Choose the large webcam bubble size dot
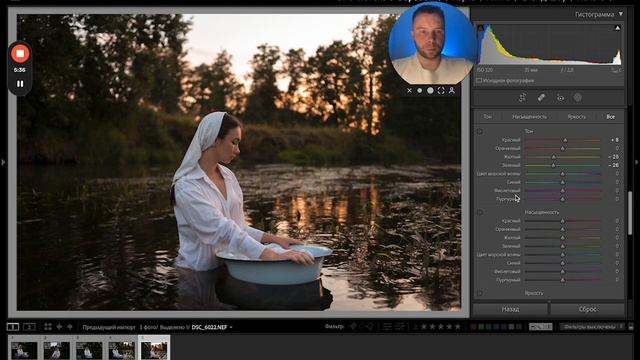This screenshot has width=640, height=360. [x=430, y=91]
